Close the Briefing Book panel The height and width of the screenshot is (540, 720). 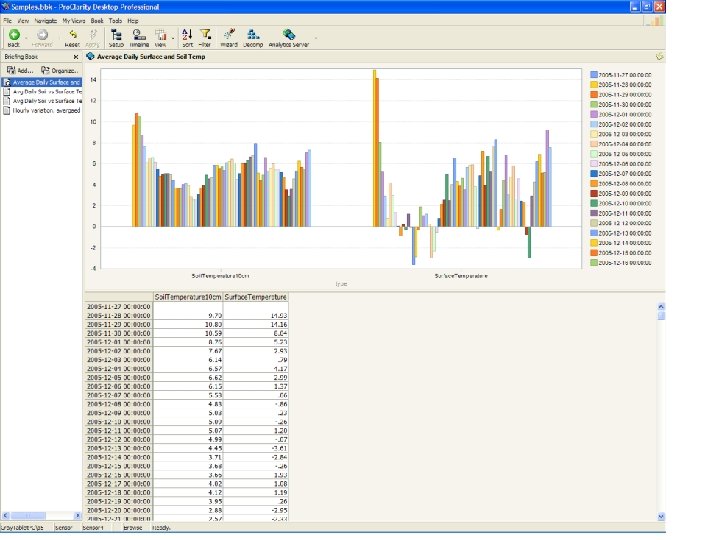click(77, 58)
